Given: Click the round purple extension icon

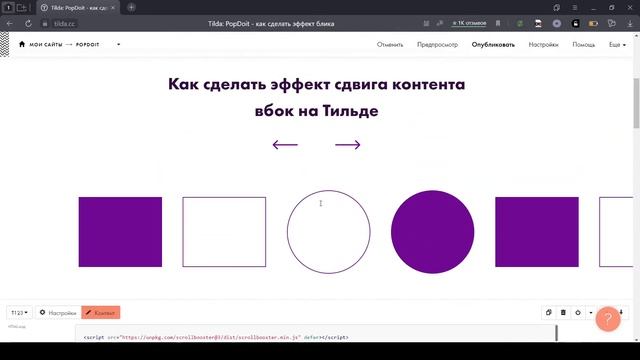Looking at the screenshot, I should click(557, 24).
